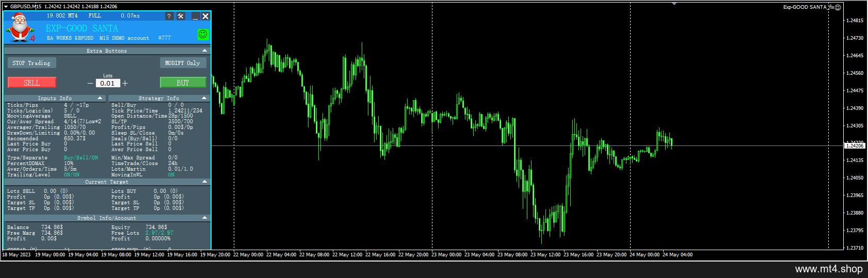Image resolution: width=868 pixels, height=278 pixels.
Task: Click the current price label 1.24206 on axis
Action: [x=855, y=146]
